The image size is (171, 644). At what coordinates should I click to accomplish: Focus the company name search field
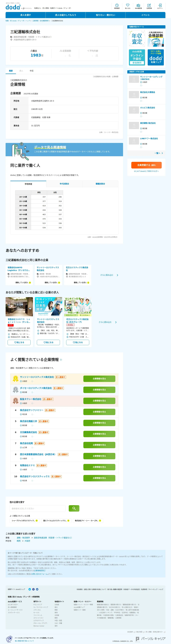(x=38, y=509)
